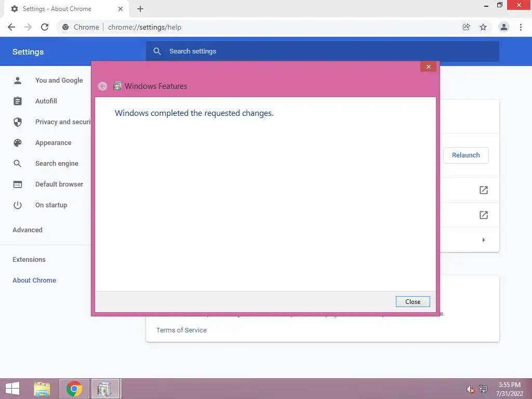Select About Chrome in the sidebar
Viewport: 532px width, 399px height.
click(34, 280)
